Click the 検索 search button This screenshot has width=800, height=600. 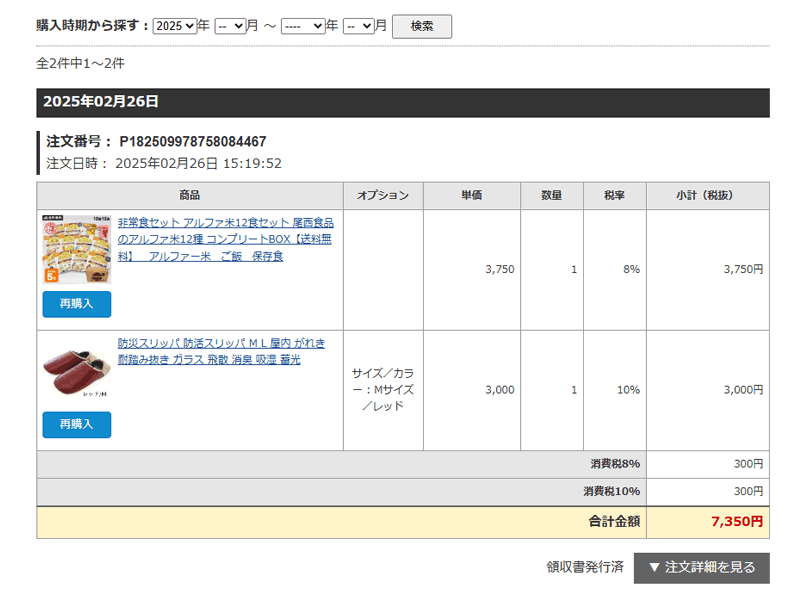click(421, 26)
